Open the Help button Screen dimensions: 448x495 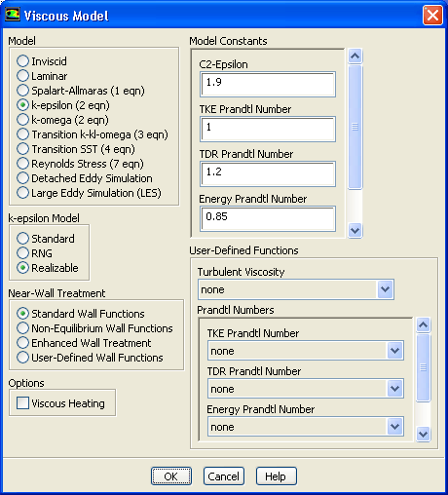point(276,476)
